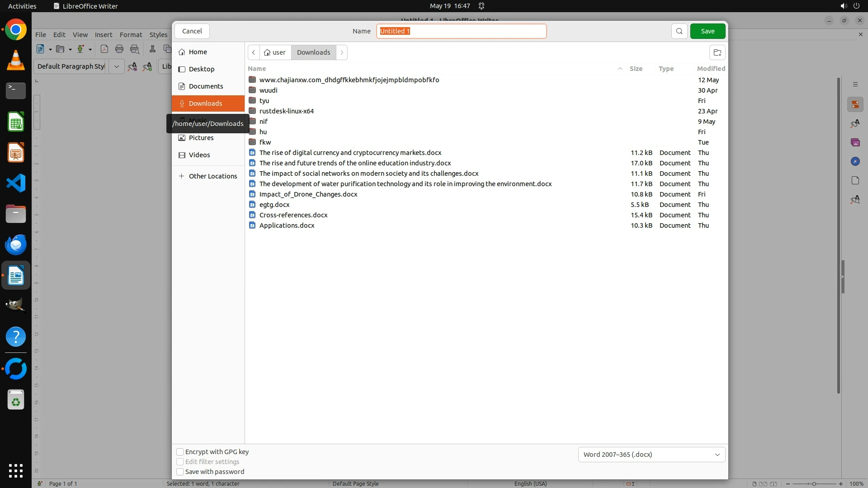Click the Export as PDF toolbar icon
Viewport: 868px width, 488px height.
click(x=104, y=49)
